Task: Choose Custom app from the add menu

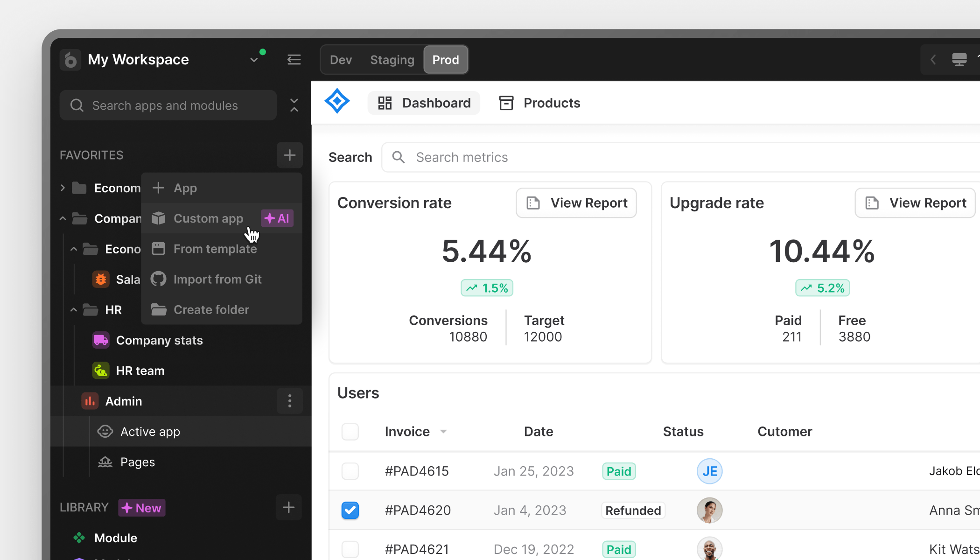Action: pos(208,218)
